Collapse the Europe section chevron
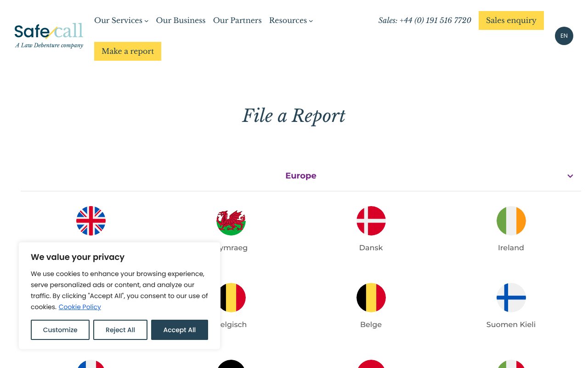The width and height of the screenshot is (588, 368). (570, 176)
